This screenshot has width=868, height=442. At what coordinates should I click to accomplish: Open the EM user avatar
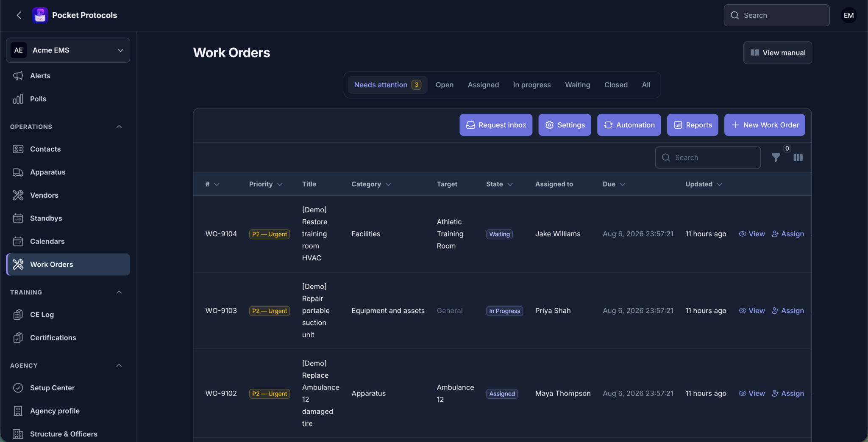point(849,15)
